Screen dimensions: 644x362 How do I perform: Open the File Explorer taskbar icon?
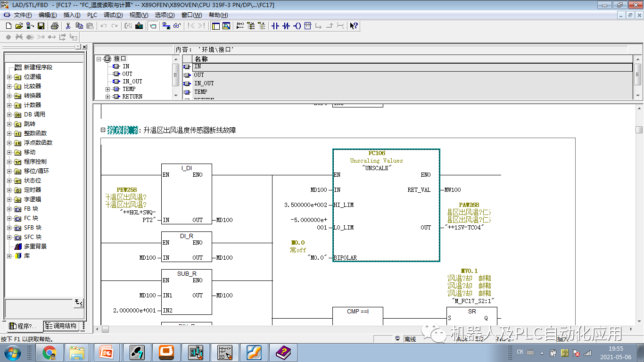click(77, 352)
